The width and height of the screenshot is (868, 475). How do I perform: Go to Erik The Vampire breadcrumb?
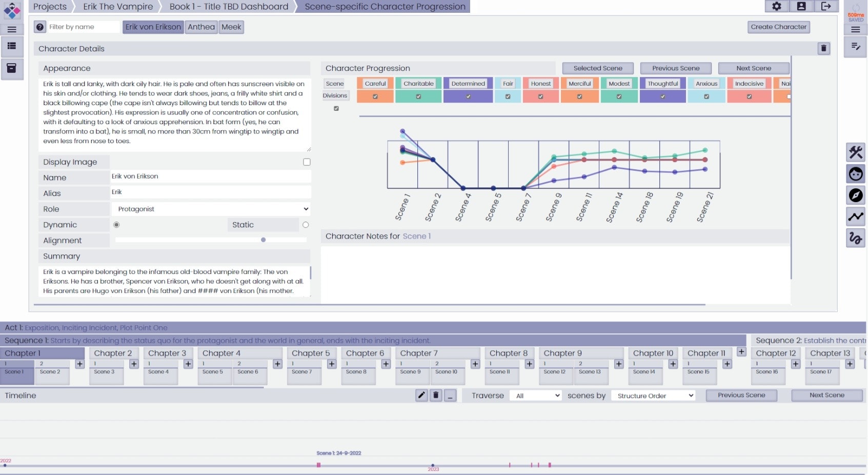tap(118, 7)
